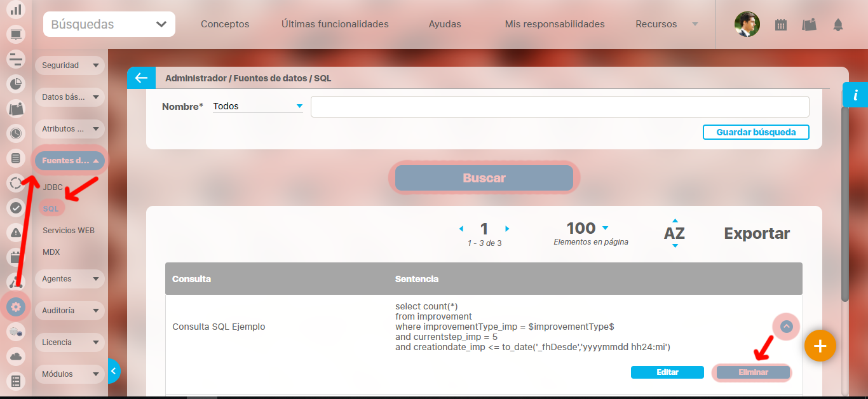This screenshot has width=868, height=399.
Task: Select JDBC under Fuentes de datos
Action: click(x=53, y=187)
